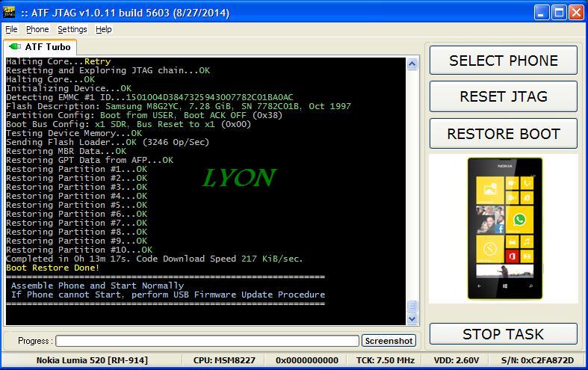Click the log scrollbar up arrow
Viewport: 588px width, 370px height.
[x=412, y=64]
